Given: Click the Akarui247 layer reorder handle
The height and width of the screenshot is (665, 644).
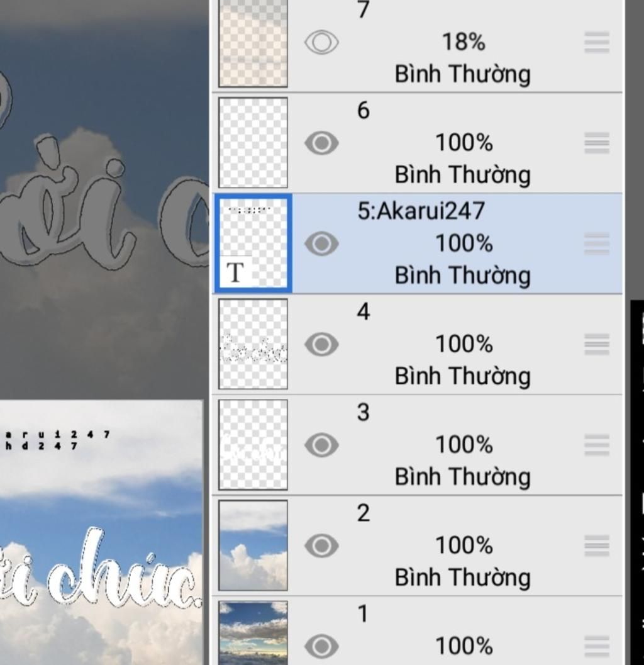Looking at the screenshot, I should pyautogui.click(x=596, y=243).
